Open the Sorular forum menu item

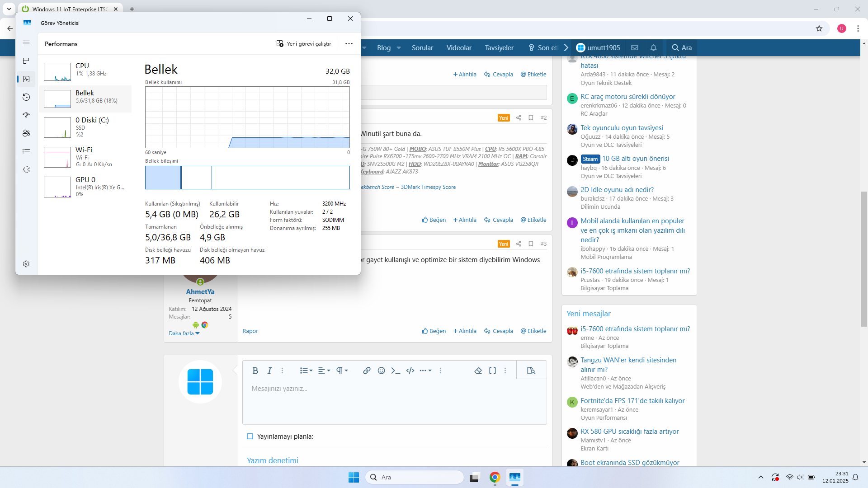click(x=422, y=47)
